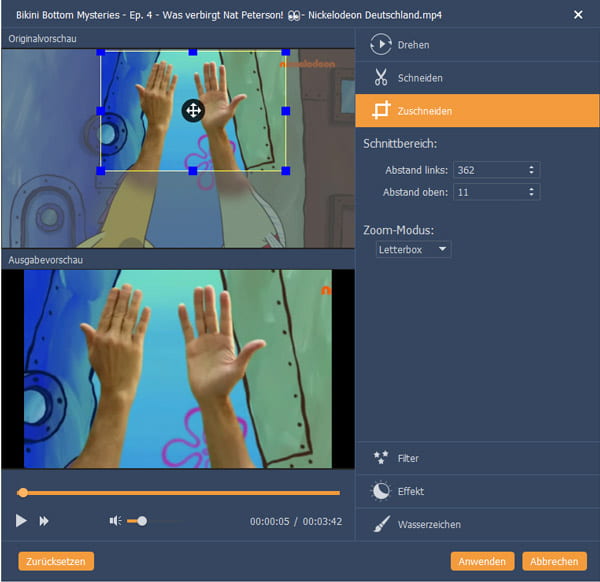The height and width of the screenshot is (582, 600).
Task: Click the Drehen rotate icon
Action: (380, 45)
